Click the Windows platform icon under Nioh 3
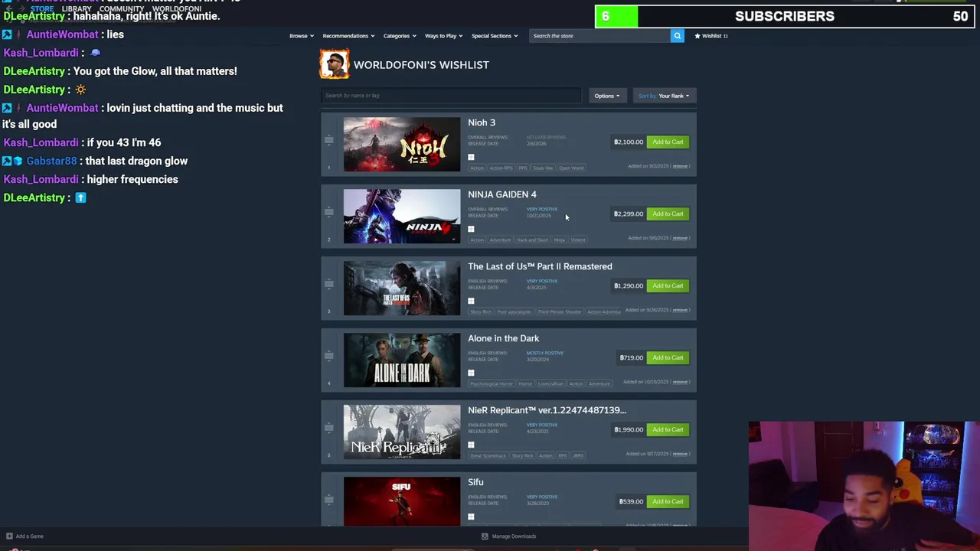The image size is (980, 551). (x=471, y=157)
